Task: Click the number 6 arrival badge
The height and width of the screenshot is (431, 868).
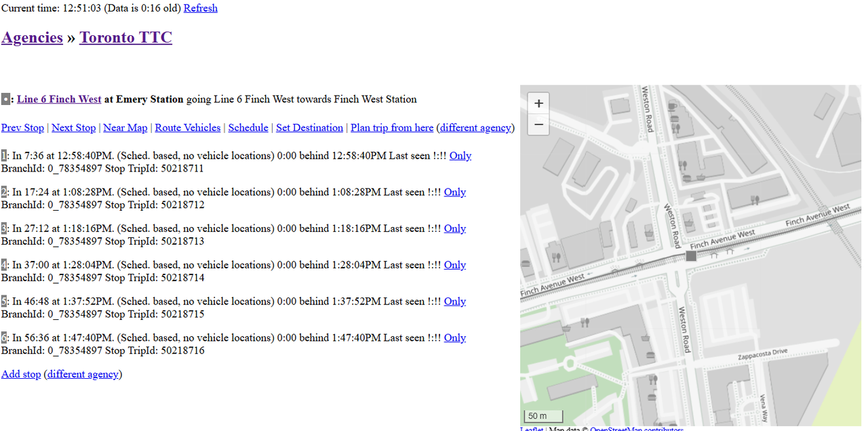Action: click(4, 338)
